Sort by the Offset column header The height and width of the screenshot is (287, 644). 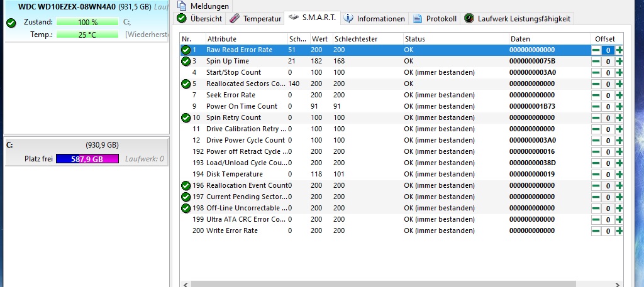(607, 39)
